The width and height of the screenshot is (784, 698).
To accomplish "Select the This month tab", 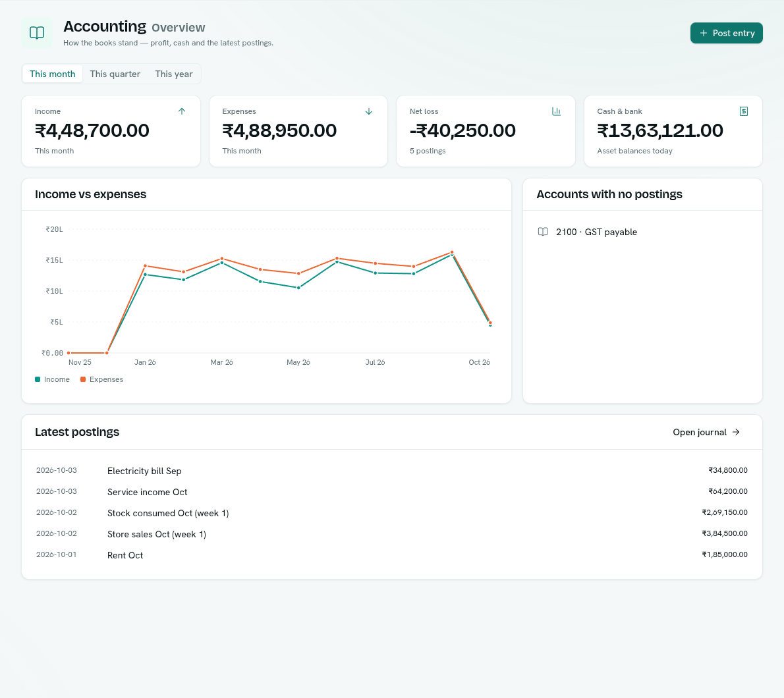I will tap(53, 74).
